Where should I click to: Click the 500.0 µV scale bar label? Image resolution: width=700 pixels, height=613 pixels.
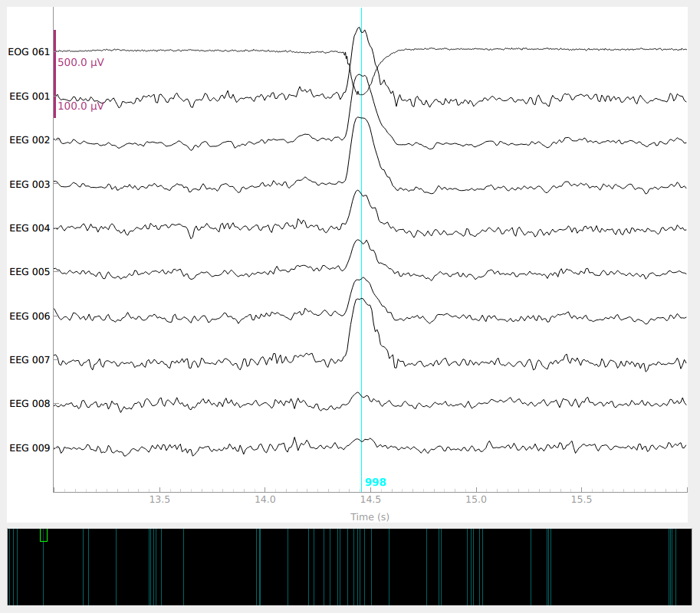click(81, 62)
